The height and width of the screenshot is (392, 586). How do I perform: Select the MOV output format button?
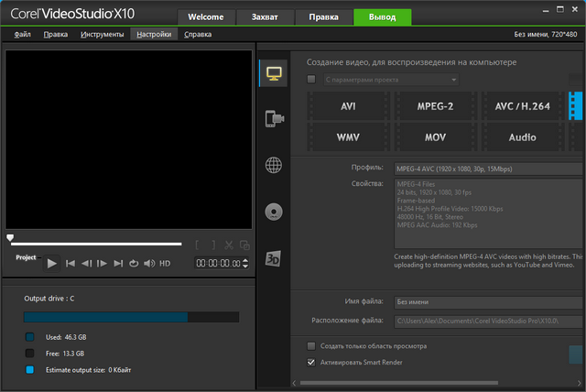pos(435,137)
